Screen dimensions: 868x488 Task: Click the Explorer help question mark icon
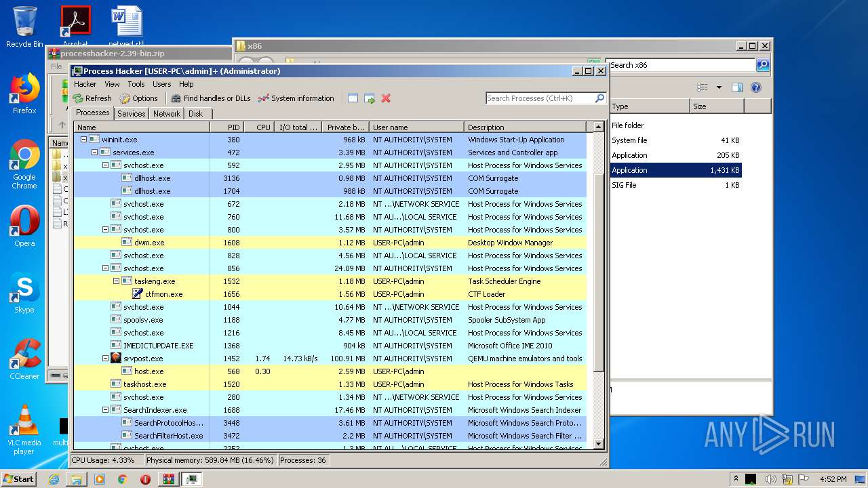pyautogui.click(x=756, y=87)
